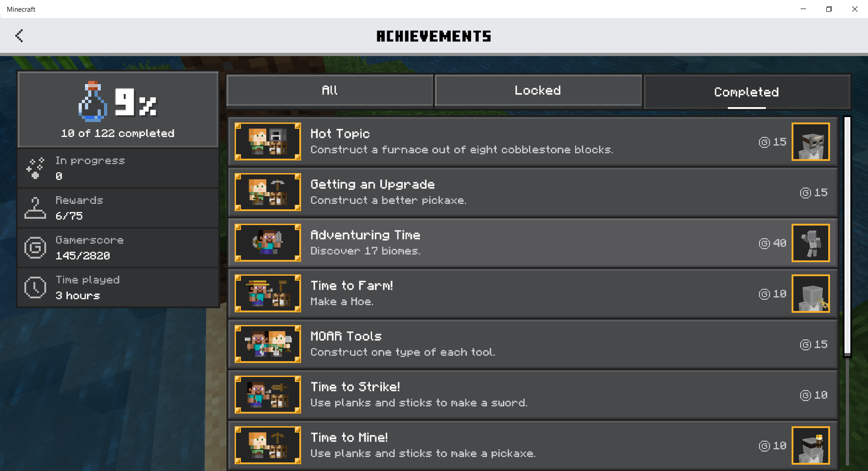Screen dimensions: 868x471
Task: Switch to the Locked tab
Action: coord(538,90)
